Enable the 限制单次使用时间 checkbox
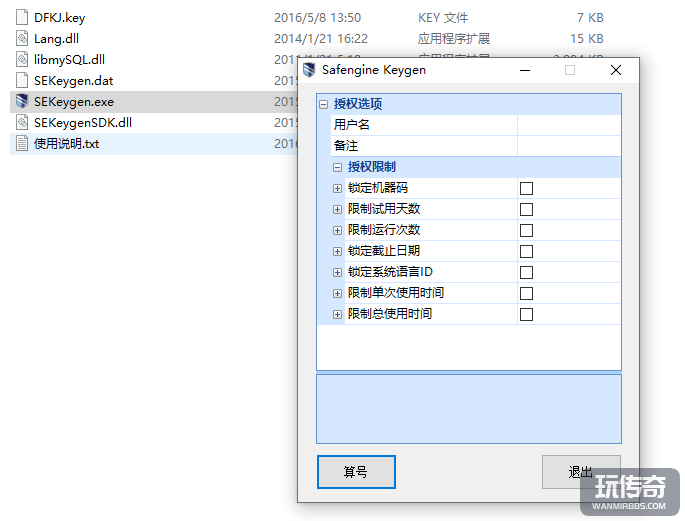 tap(526, 293)
